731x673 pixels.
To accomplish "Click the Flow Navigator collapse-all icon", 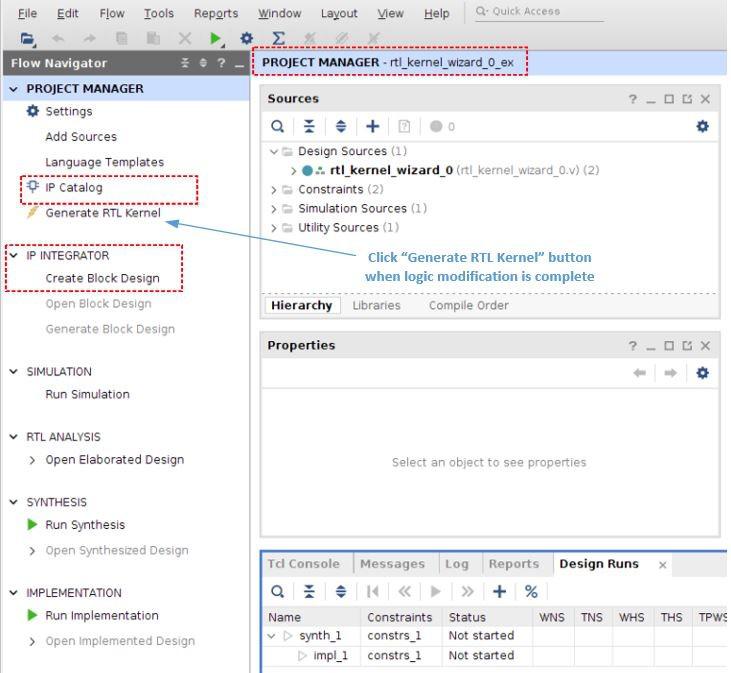I will click(x=185, y=63).
